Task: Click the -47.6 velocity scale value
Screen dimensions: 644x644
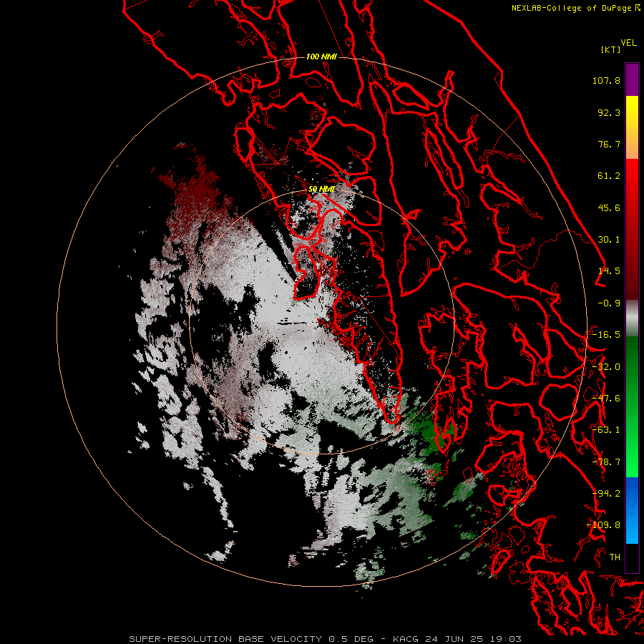Action: click(x=606, y=399)
